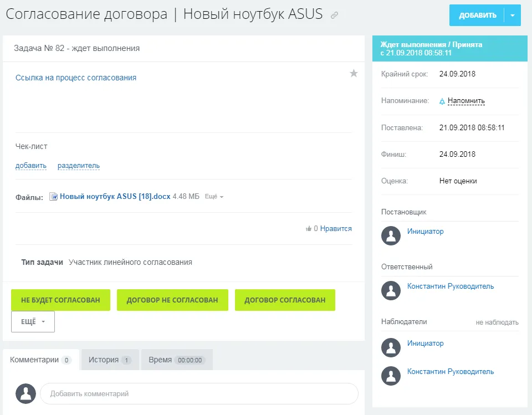The height and width of the screenshot is (415, 532).
Task: Open Ссылка на процесс согласования
Action: point(75,78)
